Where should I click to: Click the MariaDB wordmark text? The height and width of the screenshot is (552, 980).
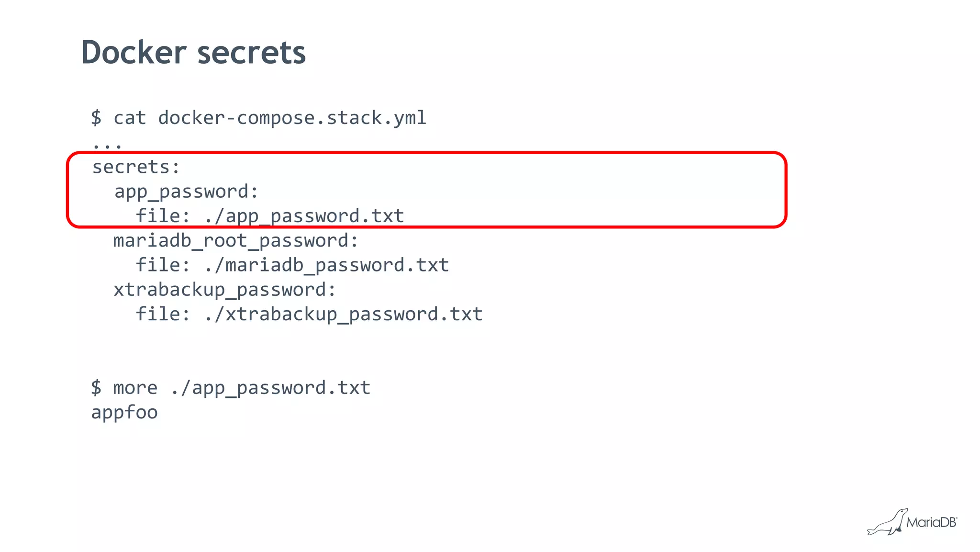931,522
